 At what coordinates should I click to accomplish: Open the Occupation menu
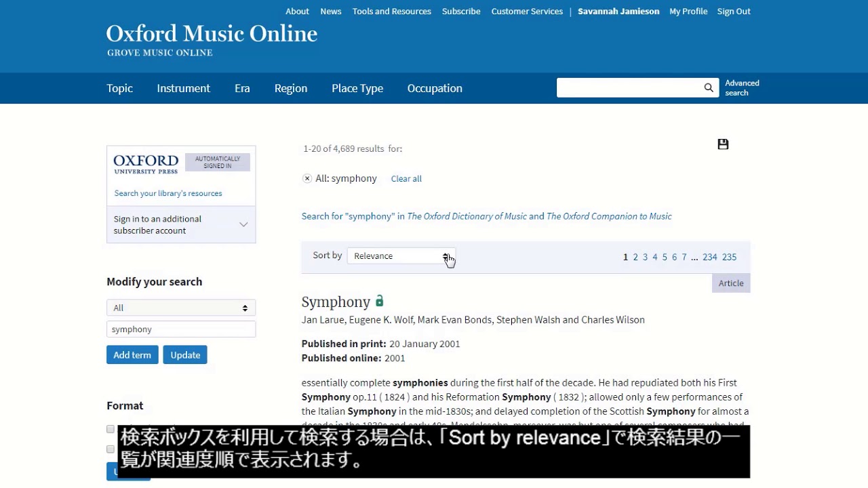(435, 88)
